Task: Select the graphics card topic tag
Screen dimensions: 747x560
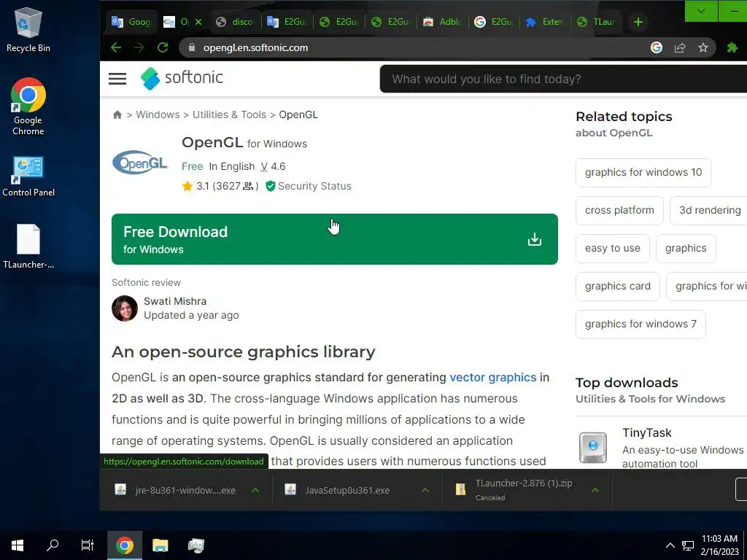Action: pyautogui.click(x=617, y=286)
